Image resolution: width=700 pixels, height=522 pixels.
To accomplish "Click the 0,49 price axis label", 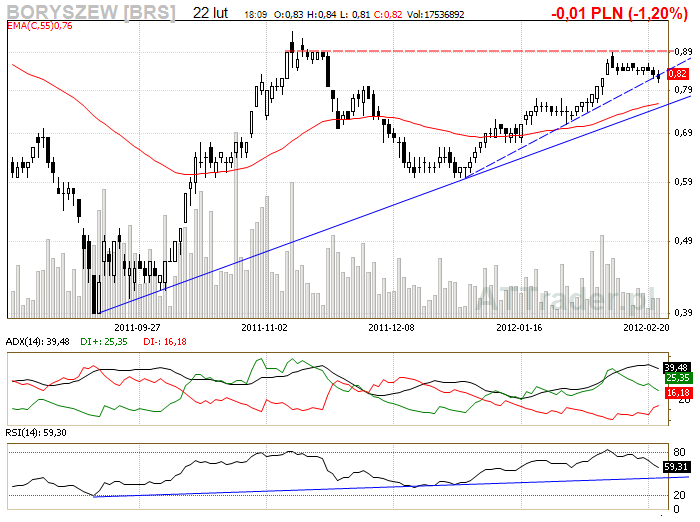I will coord(683,241).
